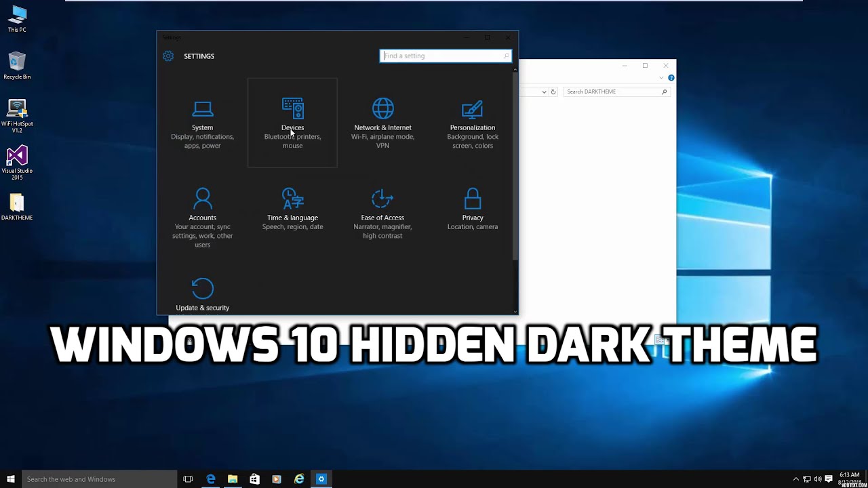Open the Action Center notifications icon

coord(829,479)
